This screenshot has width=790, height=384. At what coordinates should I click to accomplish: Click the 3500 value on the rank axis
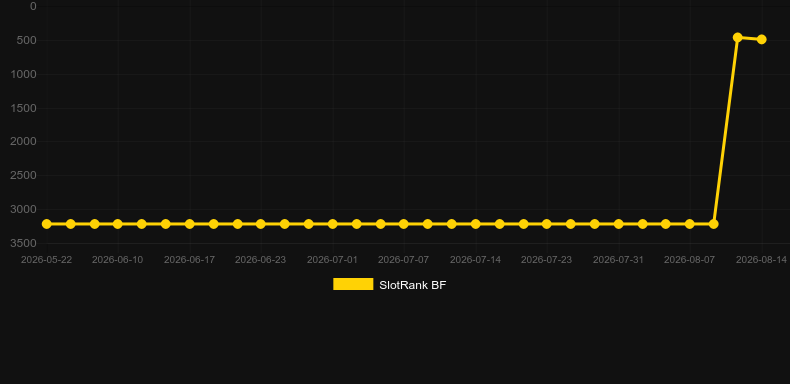[x=23, y=243]
